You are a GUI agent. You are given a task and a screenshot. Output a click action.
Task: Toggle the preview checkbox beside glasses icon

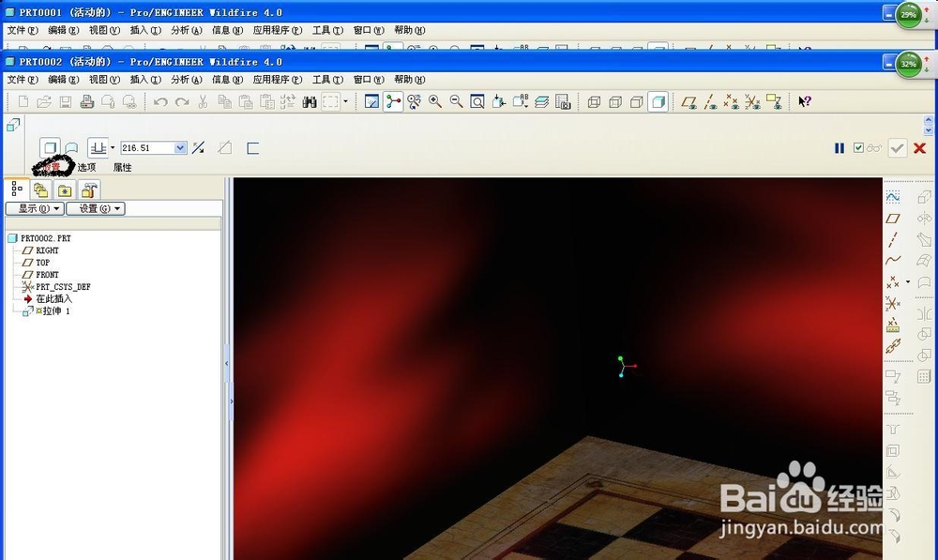tap(858, 148)
